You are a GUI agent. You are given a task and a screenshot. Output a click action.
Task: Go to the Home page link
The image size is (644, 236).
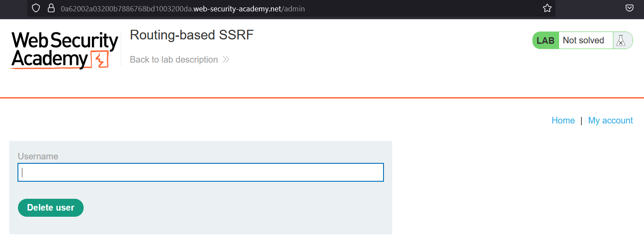(563, 120)
